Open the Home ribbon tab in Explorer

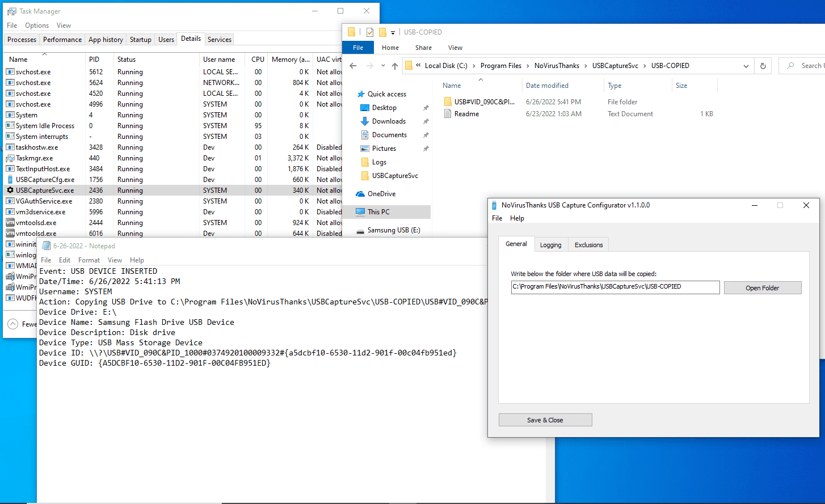point(390,48)
